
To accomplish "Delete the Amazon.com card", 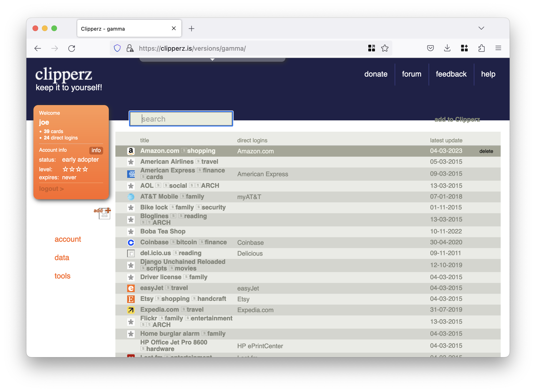I will click(486, 151).
